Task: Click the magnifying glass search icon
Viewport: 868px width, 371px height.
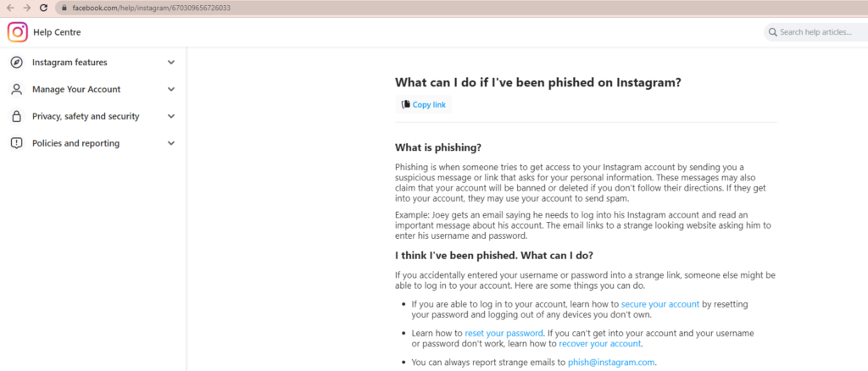Action: 773,32
